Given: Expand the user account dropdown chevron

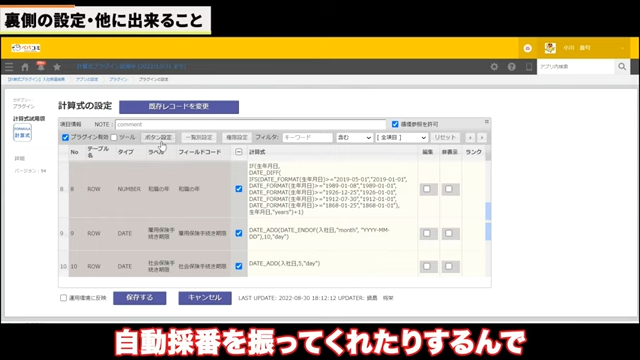Looking at the screenshot, I should pyautogui.click(x=622, y=48).
